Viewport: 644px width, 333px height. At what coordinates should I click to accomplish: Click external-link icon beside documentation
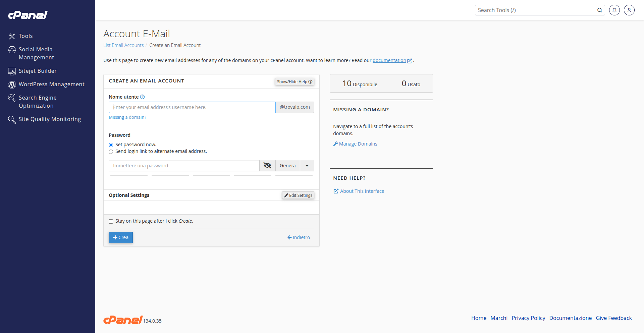tap(410, 61)
